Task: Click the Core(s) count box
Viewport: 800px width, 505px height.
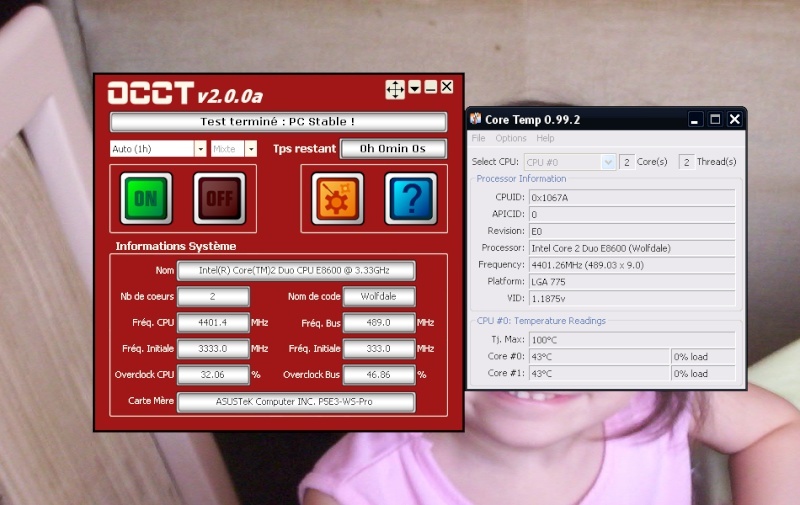Action: [627, 162]
